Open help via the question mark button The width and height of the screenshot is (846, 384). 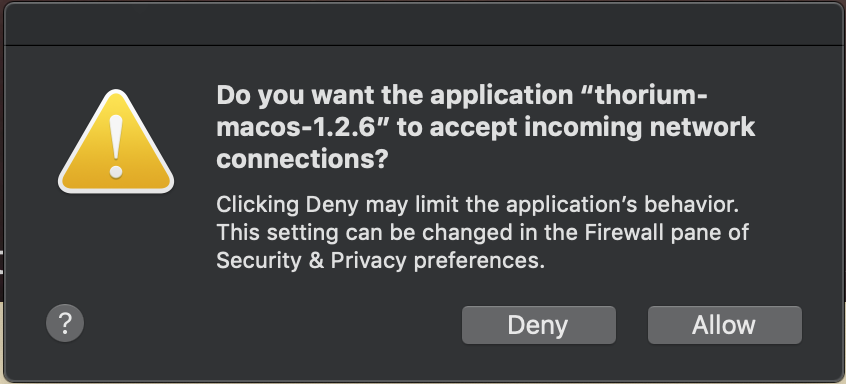click(x=65, y=323)
